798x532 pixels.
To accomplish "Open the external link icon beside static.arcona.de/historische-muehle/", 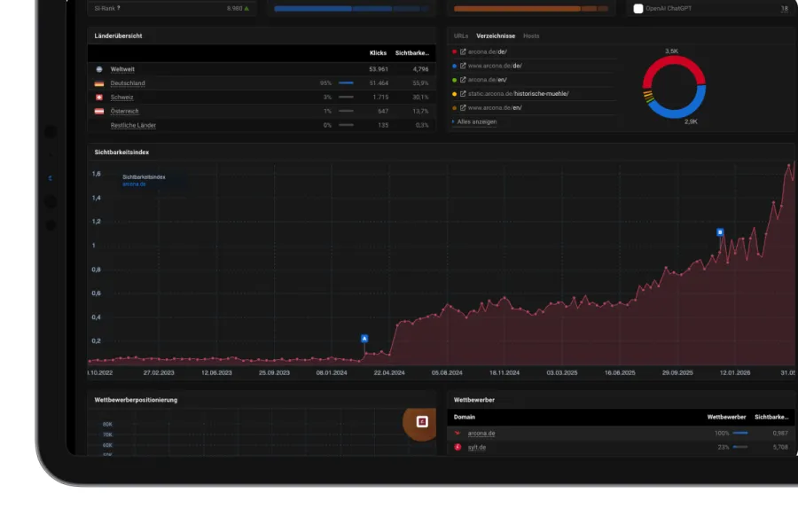I will click(463, 94).
